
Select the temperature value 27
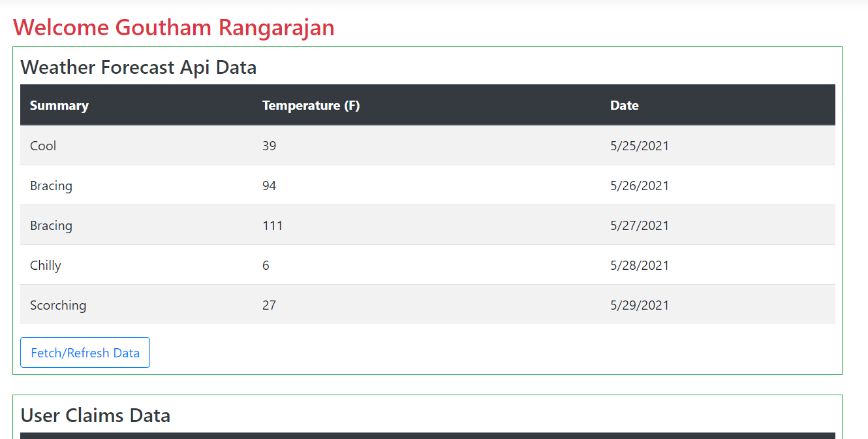270,305
